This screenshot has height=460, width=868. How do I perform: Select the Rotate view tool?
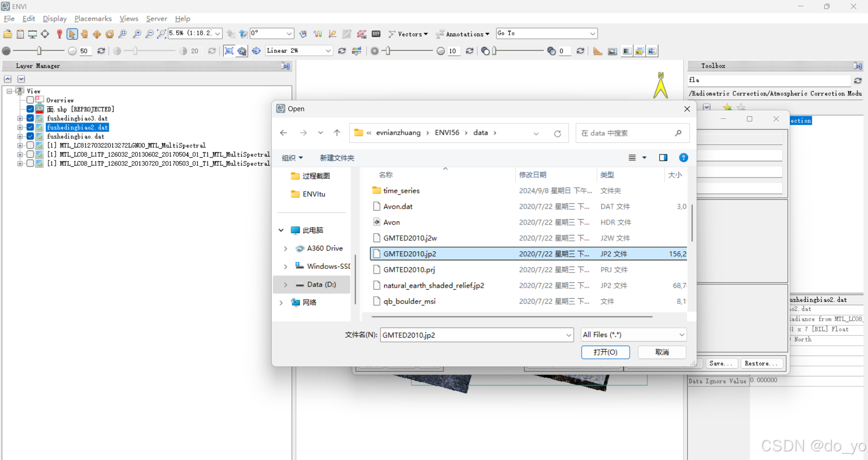(x=109, y=34)
